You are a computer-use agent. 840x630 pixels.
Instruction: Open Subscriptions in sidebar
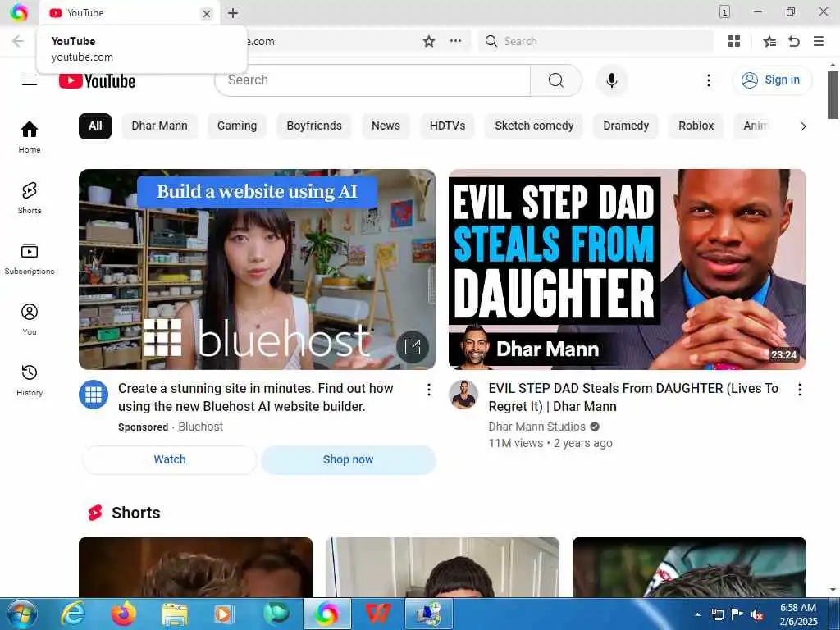tap(30, 258)
